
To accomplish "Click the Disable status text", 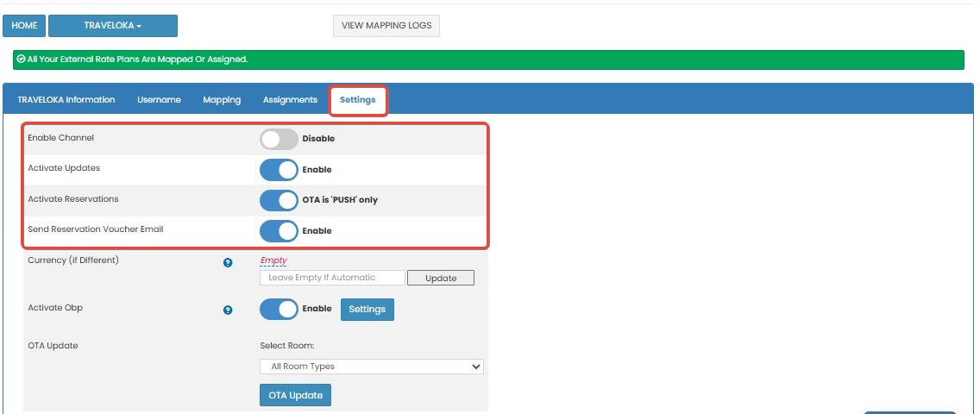I will click(318, 139).
